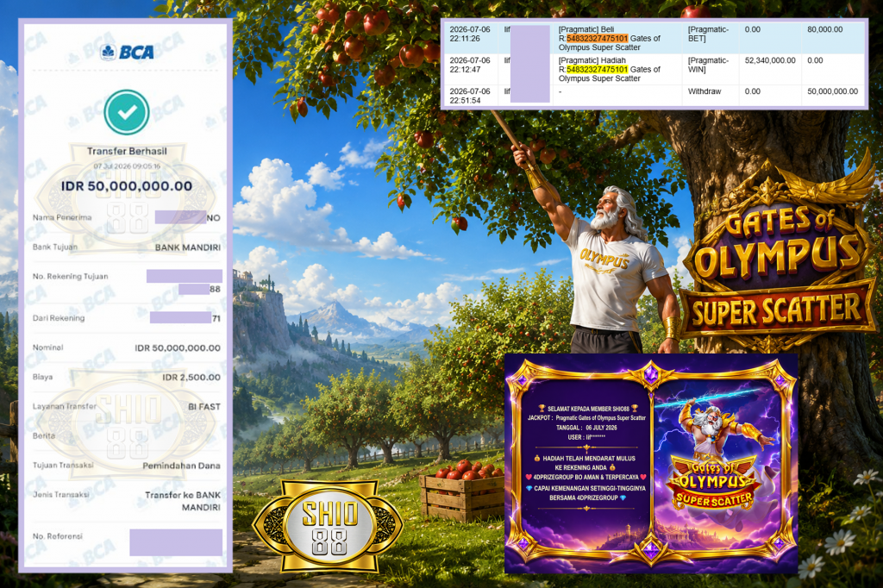Click the BCA logo on the receipt
Image resolution: width=883 pixels, height=588 pixels.
click(x=127, y=53)
